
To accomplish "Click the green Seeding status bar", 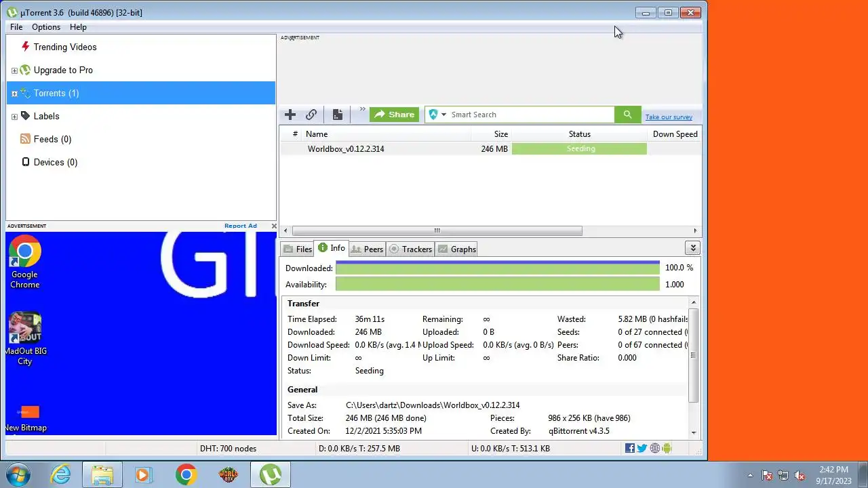I will point(580,148).
